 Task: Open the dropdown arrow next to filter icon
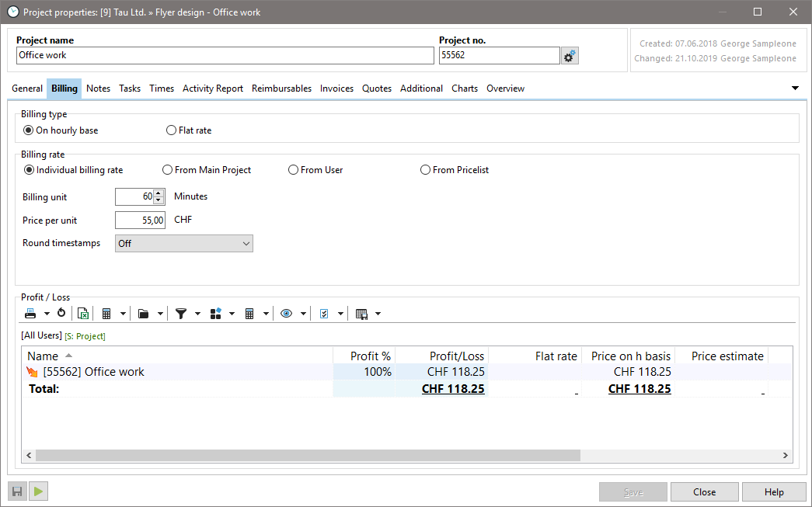pos(197,314)
